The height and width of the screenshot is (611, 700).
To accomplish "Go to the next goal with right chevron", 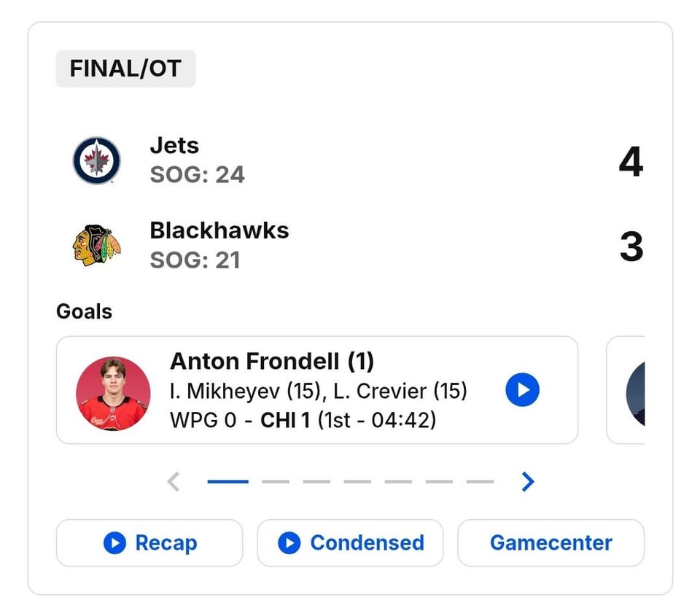I will pos(528,481).
